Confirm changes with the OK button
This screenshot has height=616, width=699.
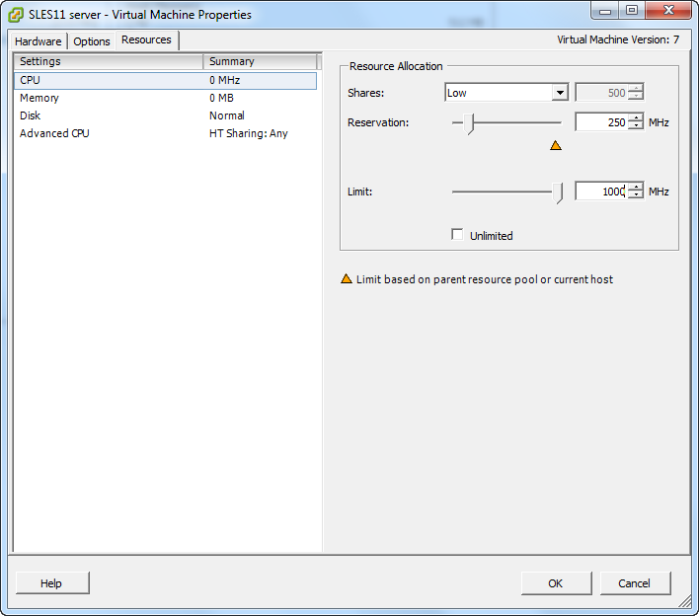tap(557, 583)
